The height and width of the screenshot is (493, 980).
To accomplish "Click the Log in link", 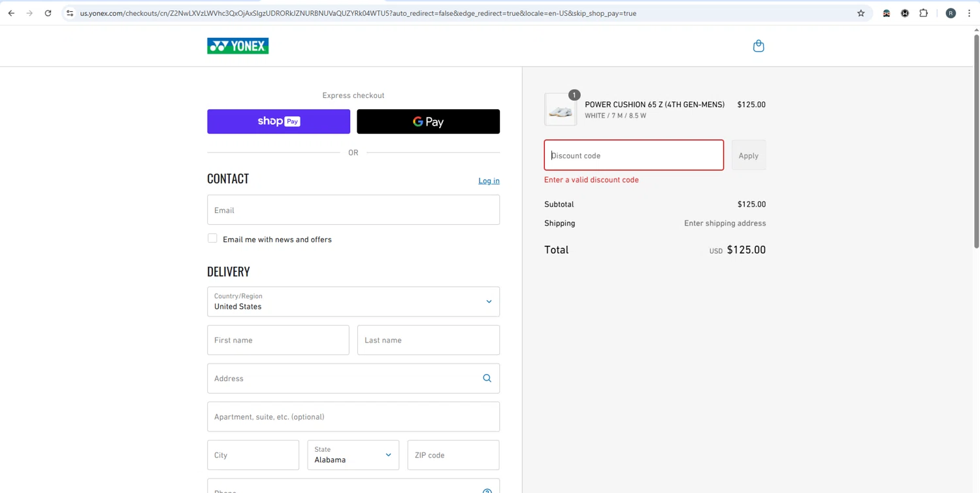I will point(489,181).
